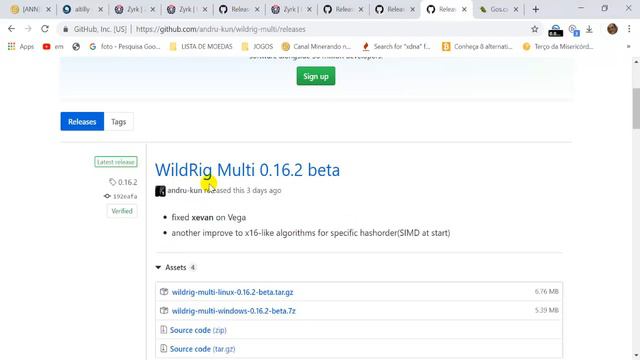Open the user profile avatar
The width and height of the screenshot is (640, 360).
[612, 29]
